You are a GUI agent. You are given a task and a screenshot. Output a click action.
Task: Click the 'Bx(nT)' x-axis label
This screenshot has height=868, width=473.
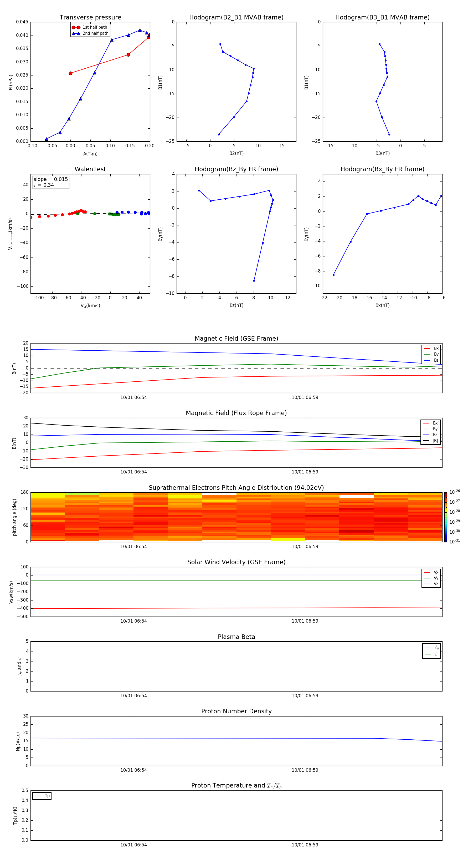(x=382, y=305)
